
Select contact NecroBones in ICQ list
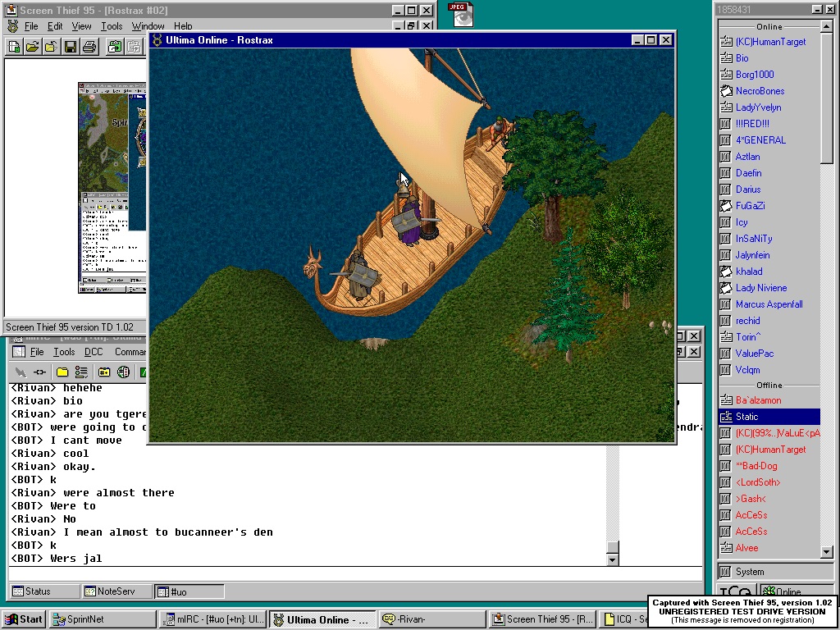tap(760, 91)
